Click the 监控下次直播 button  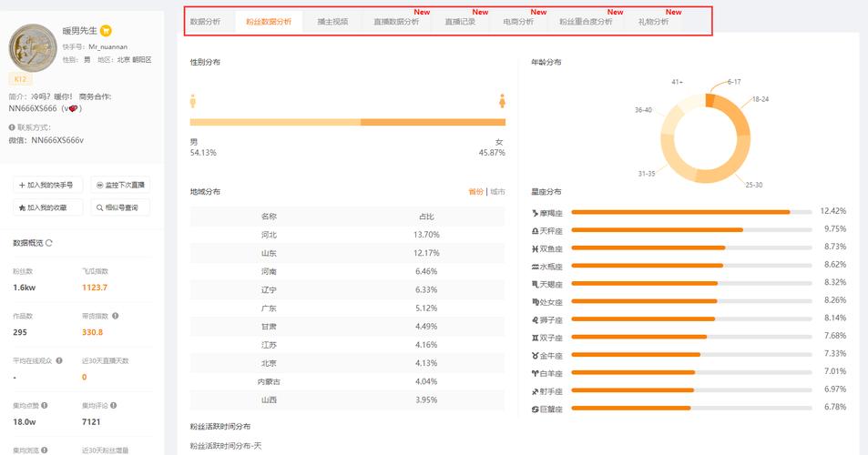coord(120,185)
